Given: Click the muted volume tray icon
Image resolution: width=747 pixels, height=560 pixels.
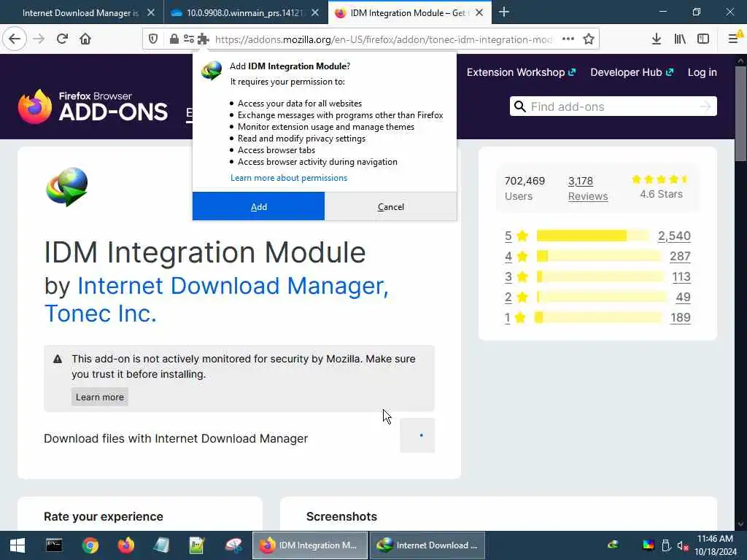Looking at the screenshot, I should coord(683,545).
